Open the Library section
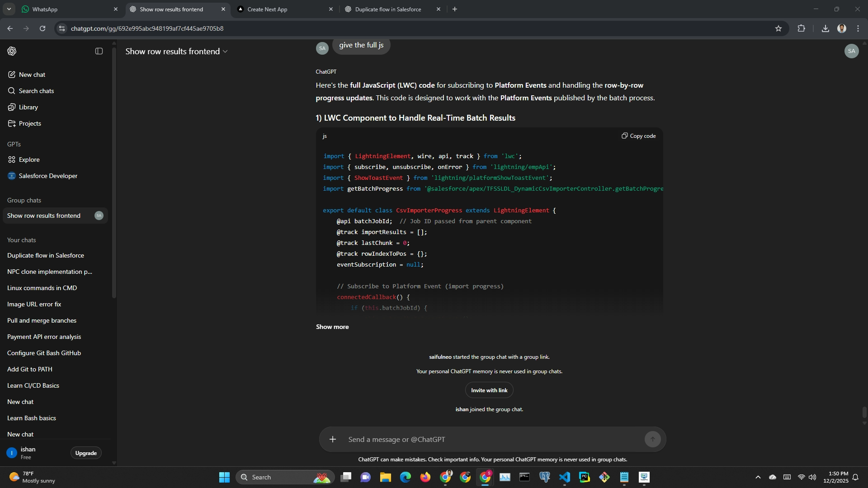868x488 pixels. click(x=28, y=107)
